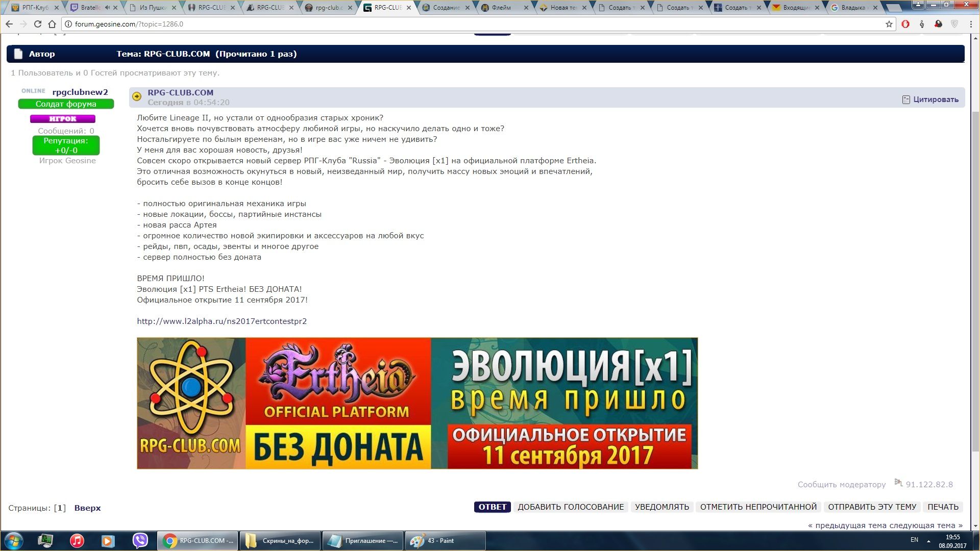Click the IP address tracking icon

coord(898,483)
